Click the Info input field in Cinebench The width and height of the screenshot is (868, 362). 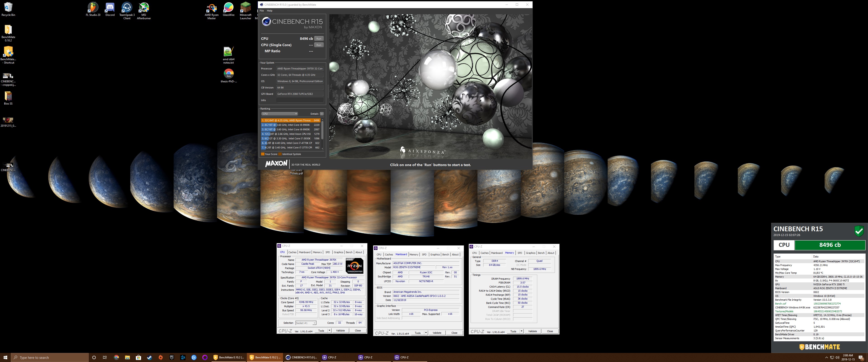tap(300, 100)
